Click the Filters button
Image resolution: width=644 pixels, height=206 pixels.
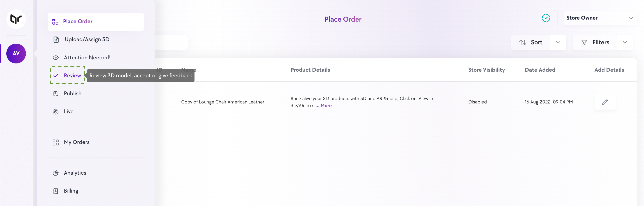[595, 42]
